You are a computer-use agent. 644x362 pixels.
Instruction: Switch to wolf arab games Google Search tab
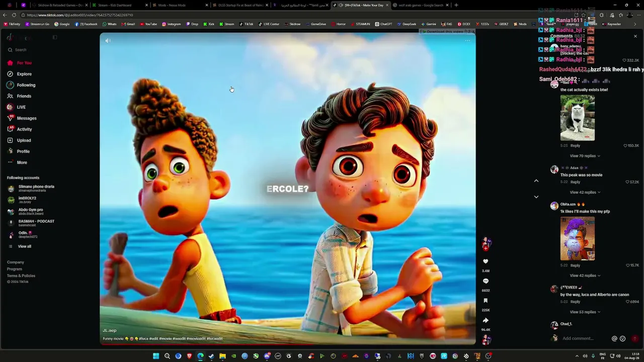coord(421,5)
